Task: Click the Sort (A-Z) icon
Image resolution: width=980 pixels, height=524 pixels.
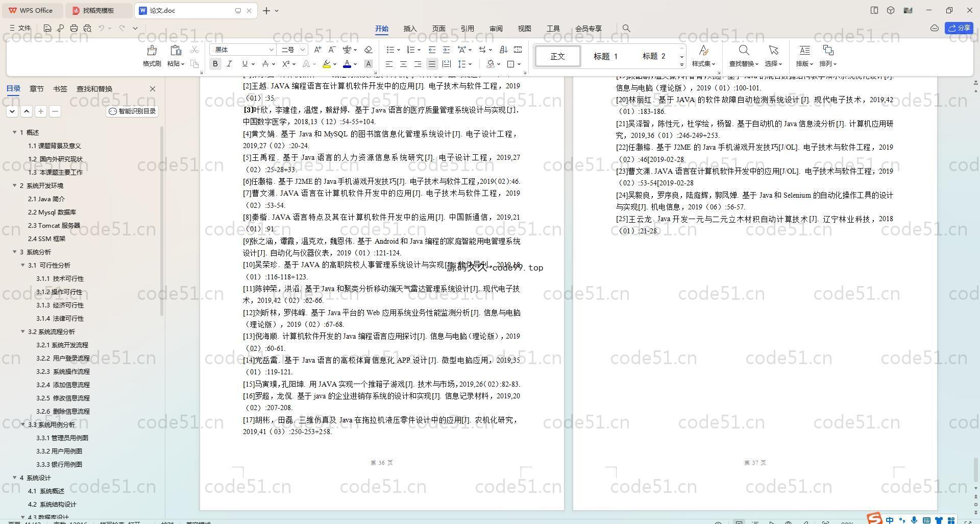Action: click(x=503, y=50)
